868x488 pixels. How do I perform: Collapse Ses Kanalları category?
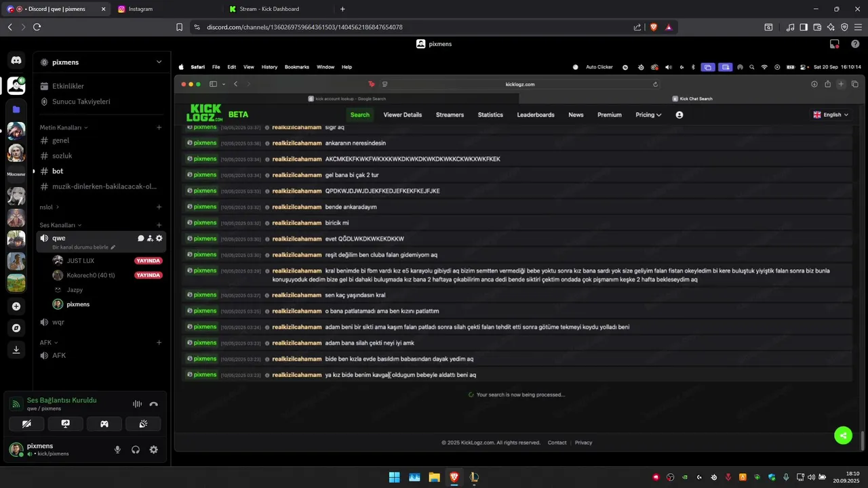coord(60,225)
